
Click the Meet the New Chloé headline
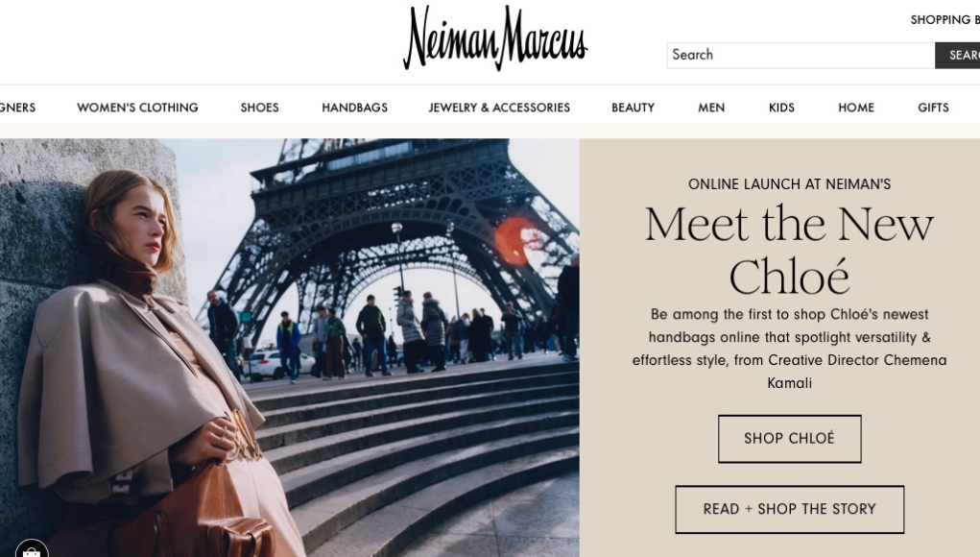coord(789,250)
